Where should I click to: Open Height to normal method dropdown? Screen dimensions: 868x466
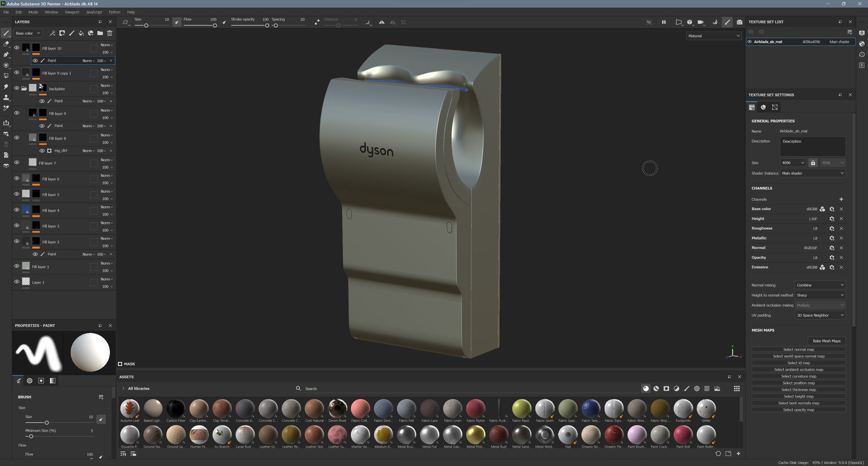820,295
